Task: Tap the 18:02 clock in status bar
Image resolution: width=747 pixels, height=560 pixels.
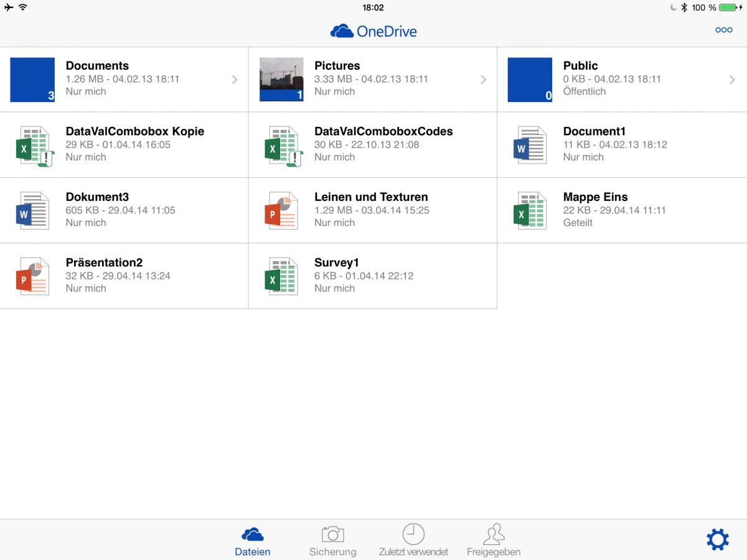Action: click(373, 7)
